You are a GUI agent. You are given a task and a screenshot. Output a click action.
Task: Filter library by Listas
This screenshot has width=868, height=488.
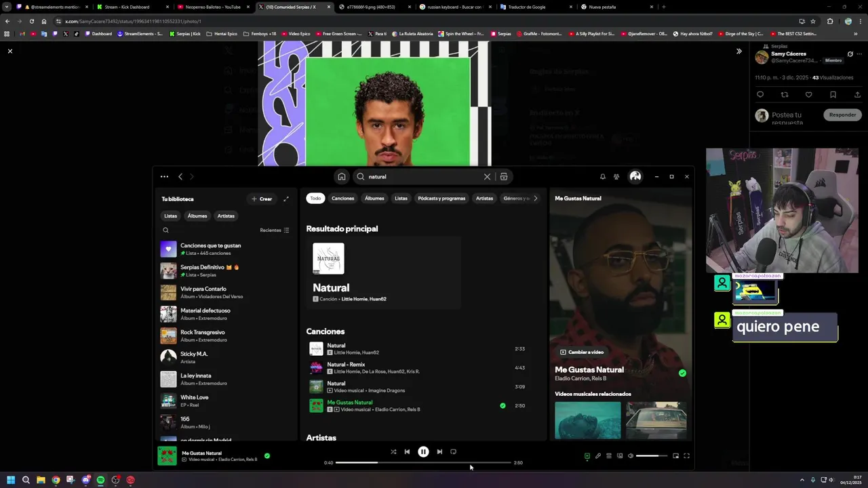(170, 216)
